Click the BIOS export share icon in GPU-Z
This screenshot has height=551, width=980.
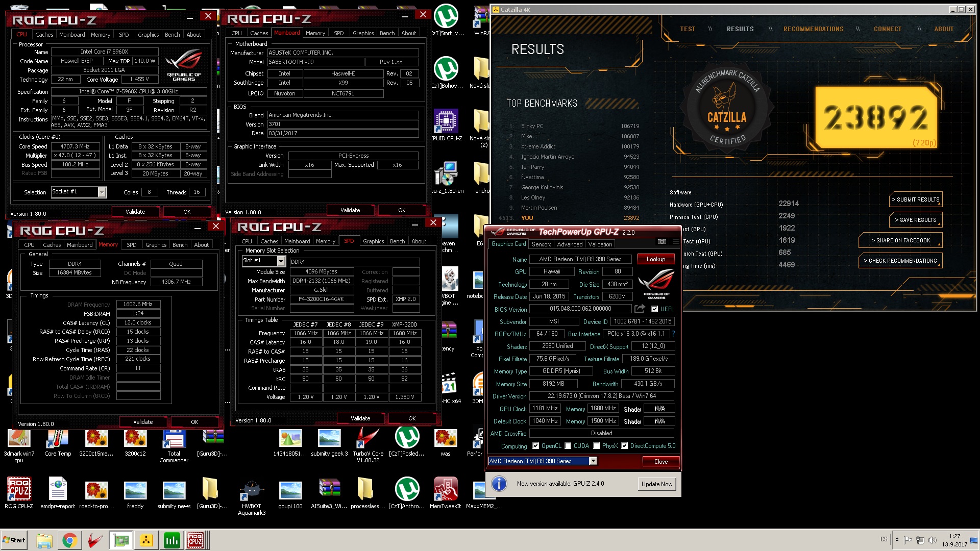[x=640, y=309]
